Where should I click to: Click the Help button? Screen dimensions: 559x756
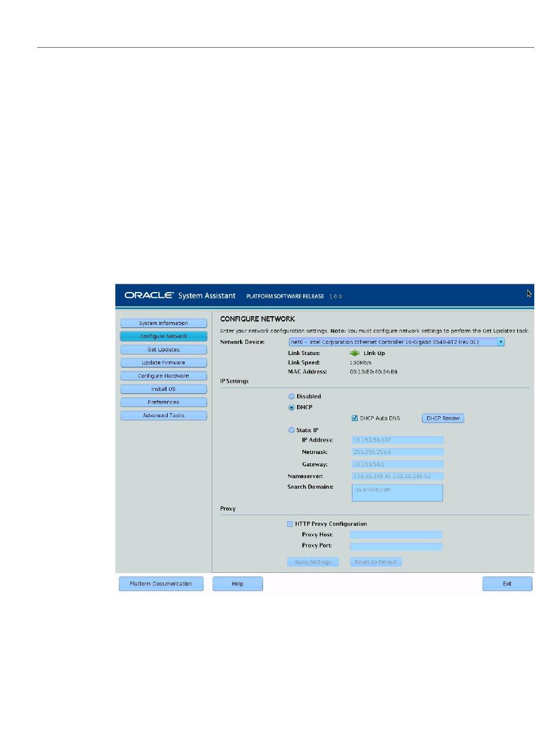[x=238, y=584]
